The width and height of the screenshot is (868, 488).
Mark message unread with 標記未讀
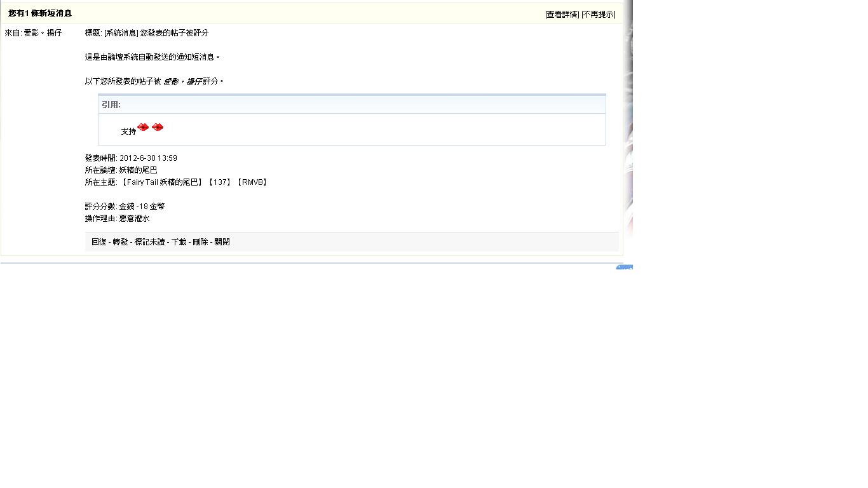150,242
